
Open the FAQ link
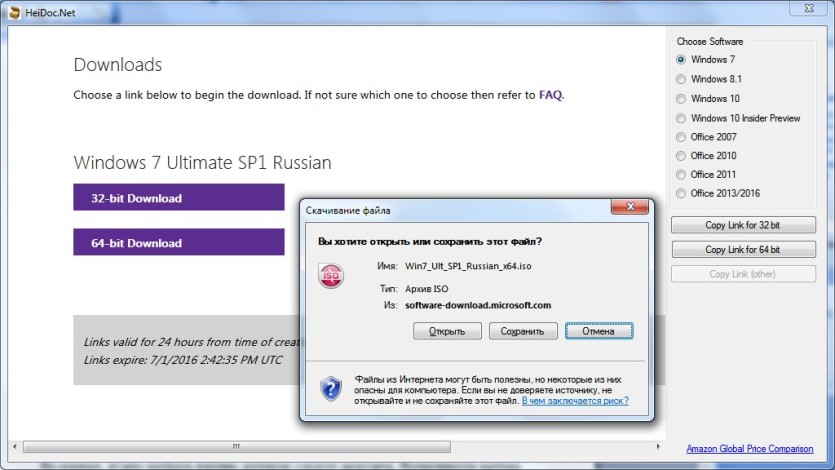click(550, 95)
